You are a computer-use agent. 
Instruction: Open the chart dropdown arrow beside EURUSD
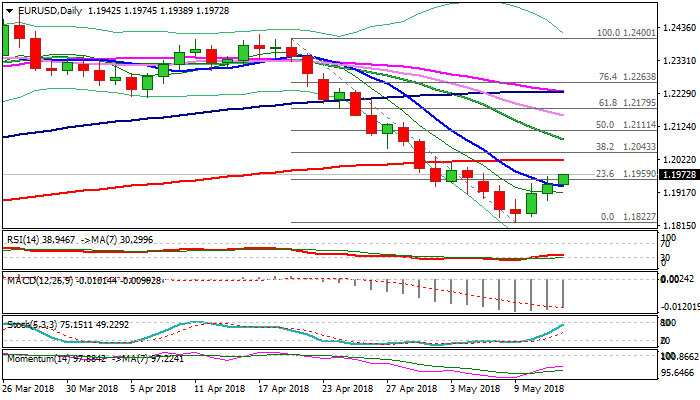click(6, 9)
